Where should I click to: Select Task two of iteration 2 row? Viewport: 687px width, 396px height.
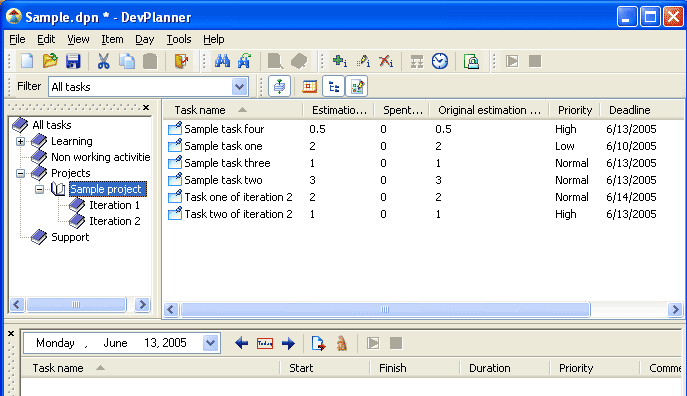[423, 214]
